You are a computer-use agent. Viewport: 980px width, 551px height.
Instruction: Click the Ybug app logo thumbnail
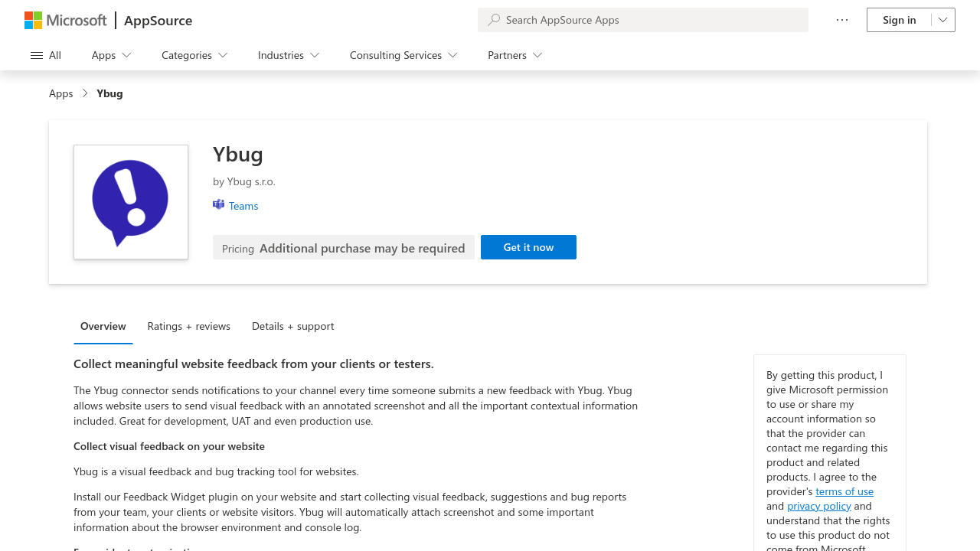pos(131,202)
